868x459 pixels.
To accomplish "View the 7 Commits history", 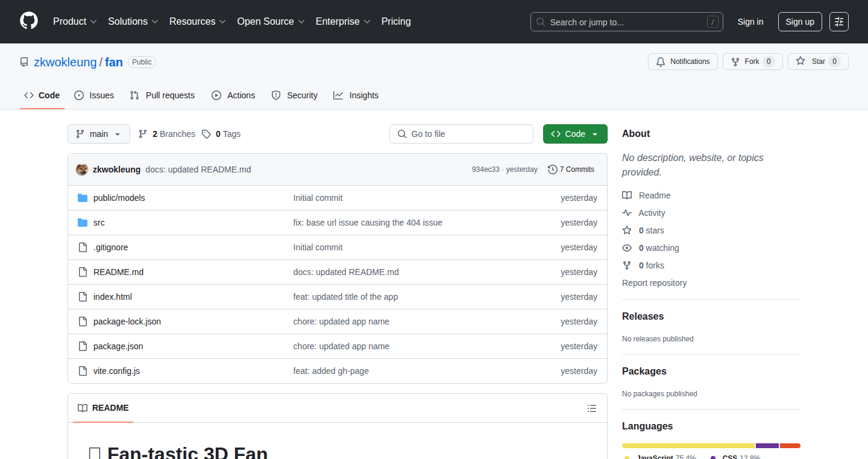I will click(x=571, y=169).
